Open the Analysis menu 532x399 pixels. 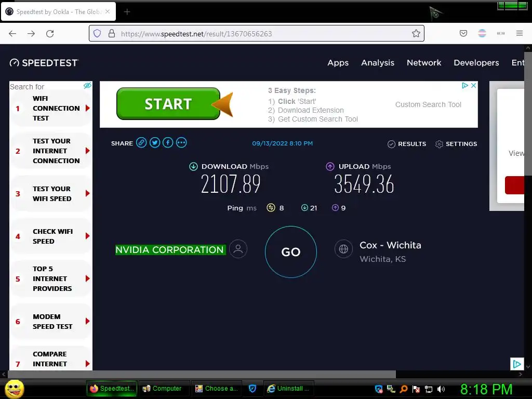pos(378,63)
